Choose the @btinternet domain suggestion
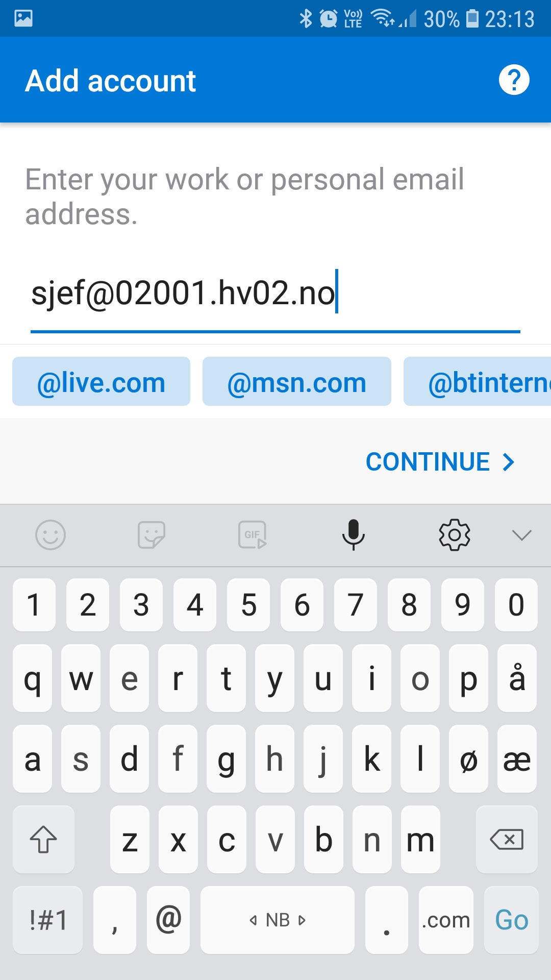Screen dimensions: 551x980 [x=477, y=382]
